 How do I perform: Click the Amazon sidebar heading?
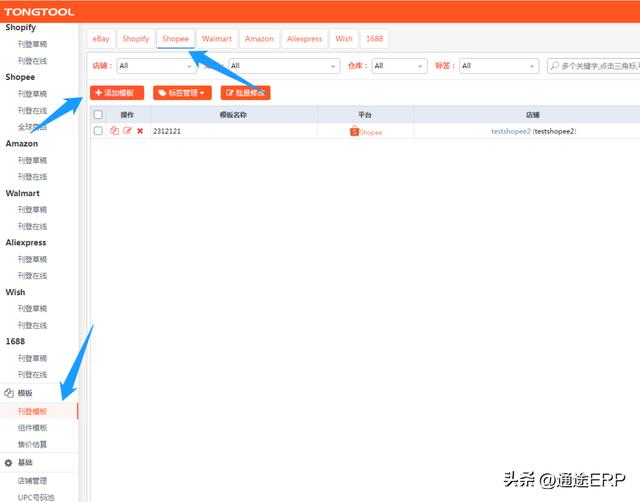(22, 144)
